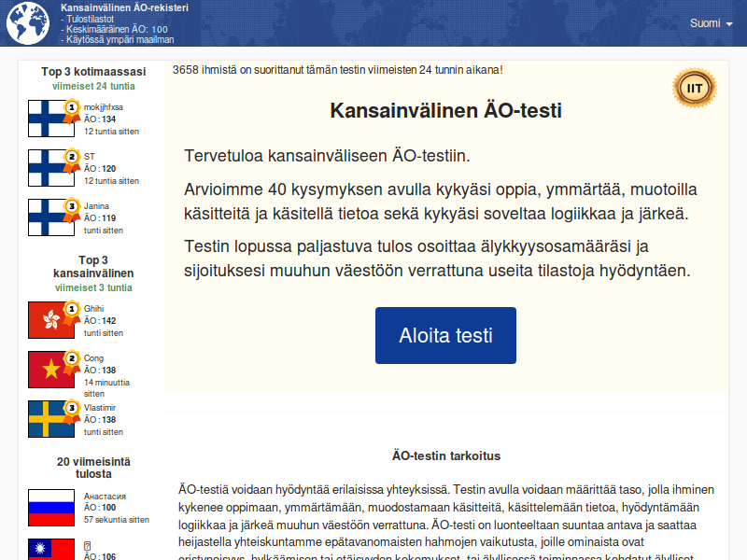Click the Vietnamese flag beside Cong
This screenshot has height=560, width=747.
[x=49, y=371]
